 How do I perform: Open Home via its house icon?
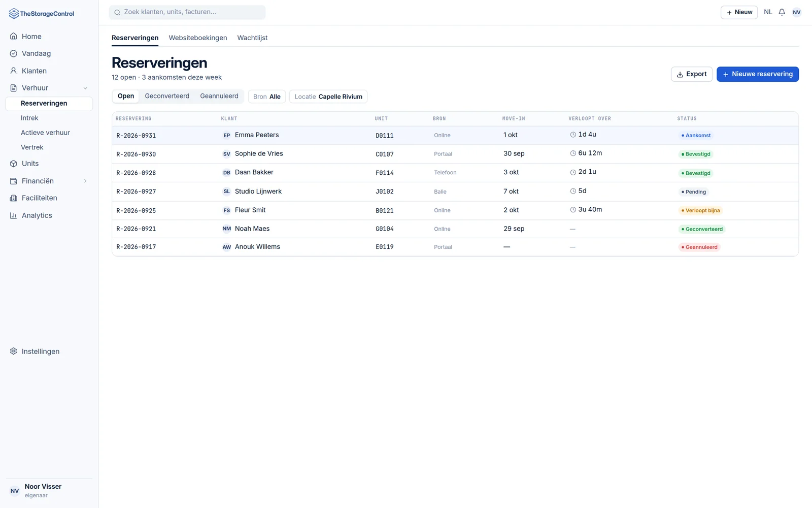14,37
